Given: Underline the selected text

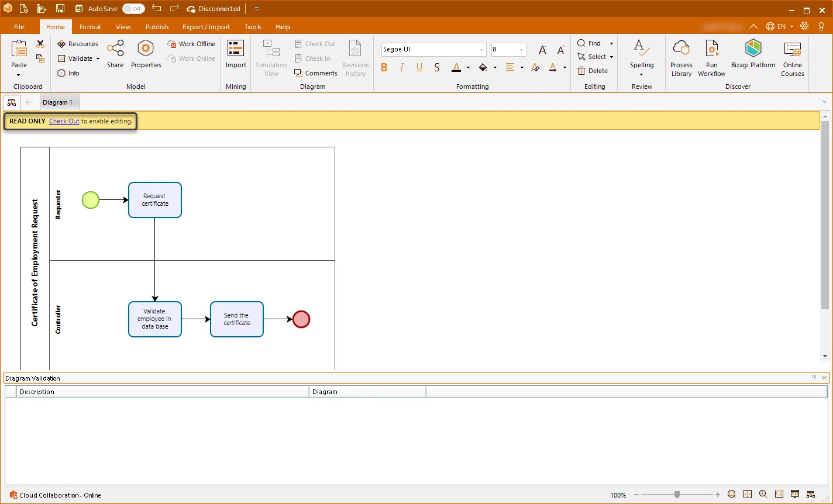Looking at the screenshot, I should point(419,68).
